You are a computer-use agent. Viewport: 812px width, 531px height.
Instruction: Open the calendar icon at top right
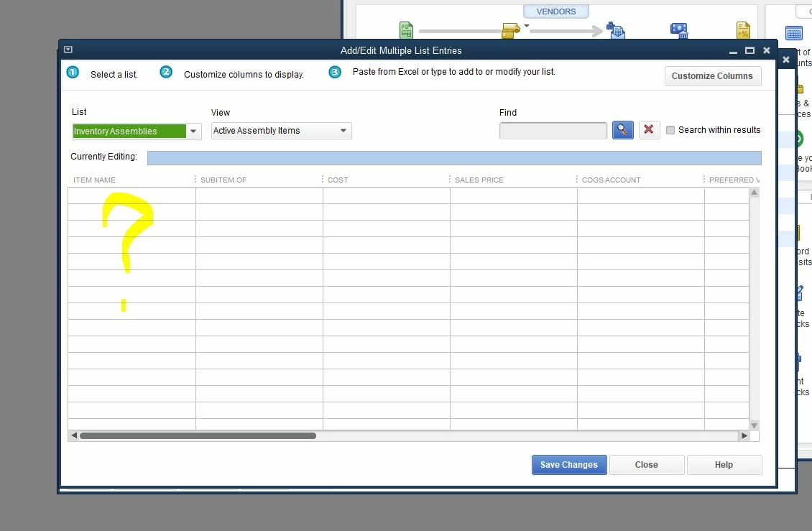tap(794, 33)
